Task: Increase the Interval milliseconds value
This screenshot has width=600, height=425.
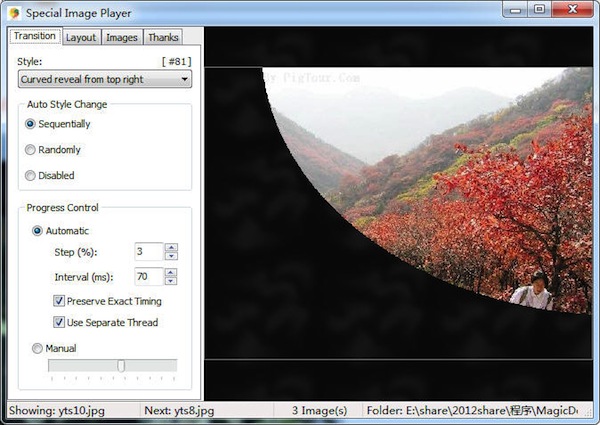Action: click(171, 273)
